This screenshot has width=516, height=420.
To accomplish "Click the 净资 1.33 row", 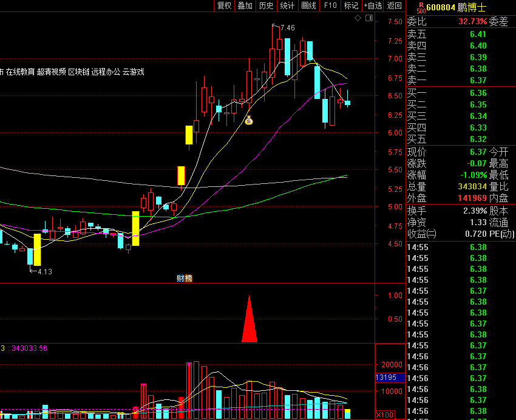I will (x=447, y=222).
